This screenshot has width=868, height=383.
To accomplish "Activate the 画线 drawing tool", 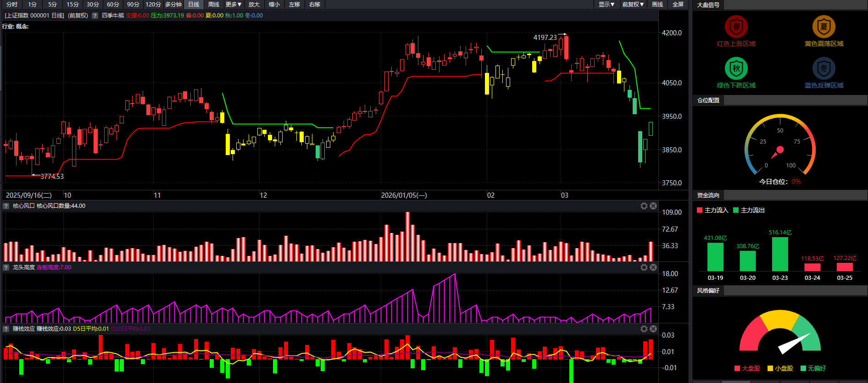I will click(658, 5).
